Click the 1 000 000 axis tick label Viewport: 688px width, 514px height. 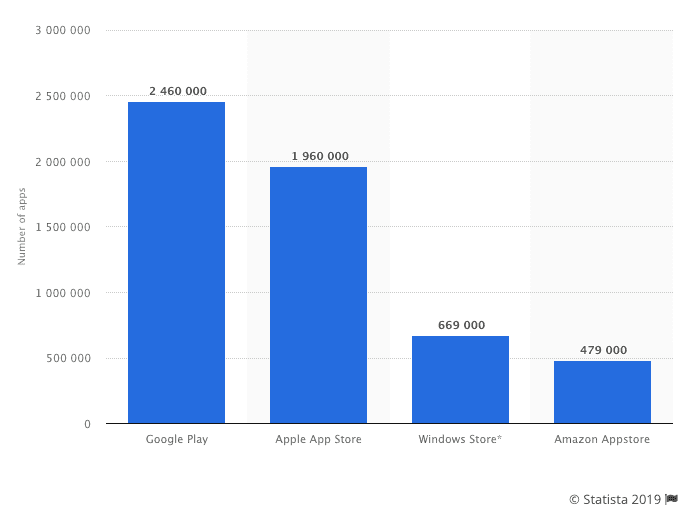point(63,293)
